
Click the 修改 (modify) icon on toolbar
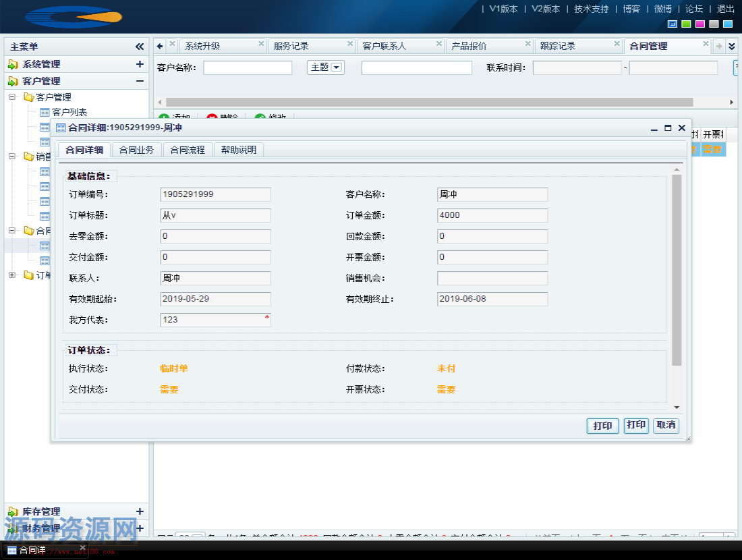pyautogui.click(x=260, y=116)
